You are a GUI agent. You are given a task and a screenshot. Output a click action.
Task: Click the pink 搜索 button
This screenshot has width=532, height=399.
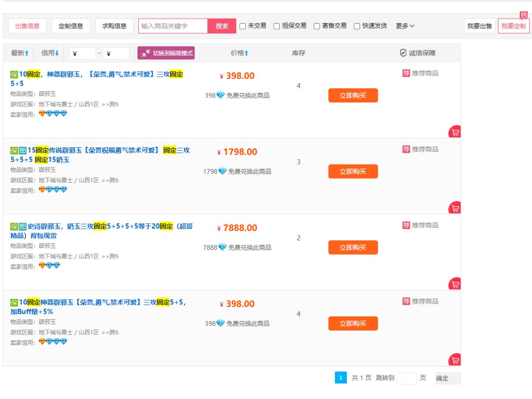pyautogui.click(x=222, y=26)
